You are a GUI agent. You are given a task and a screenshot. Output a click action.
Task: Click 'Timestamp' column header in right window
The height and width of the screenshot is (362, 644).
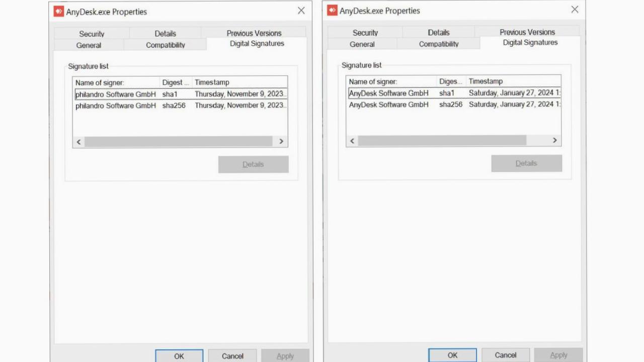coord(514,81)
